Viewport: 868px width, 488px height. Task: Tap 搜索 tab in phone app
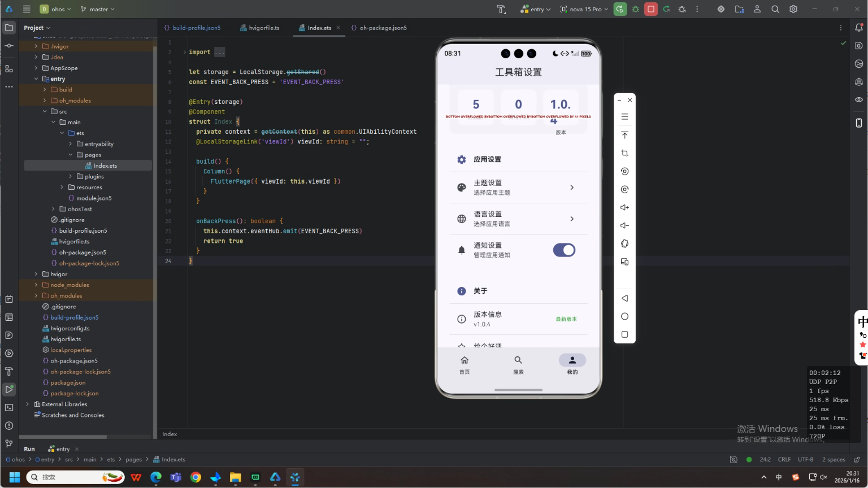coord(518,365)
